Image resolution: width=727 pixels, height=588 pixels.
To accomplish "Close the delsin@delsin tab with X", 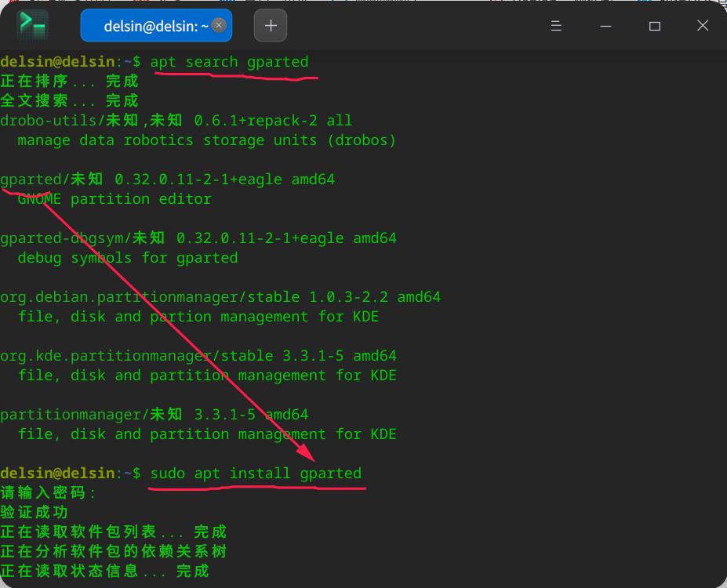I will (219, 25).
